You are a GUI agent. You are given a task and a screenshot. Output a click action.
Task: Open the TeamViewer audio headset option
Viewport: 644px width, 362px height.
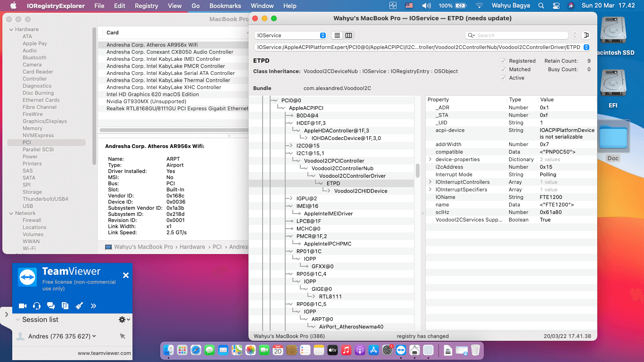pos(37,306)
